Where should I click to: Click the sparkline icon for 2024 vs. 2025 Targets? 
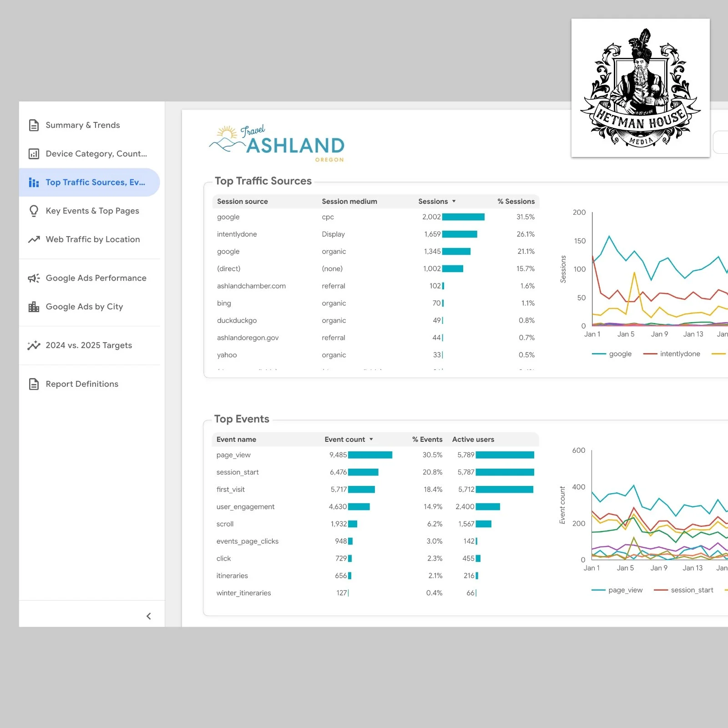tap(34, 345)
